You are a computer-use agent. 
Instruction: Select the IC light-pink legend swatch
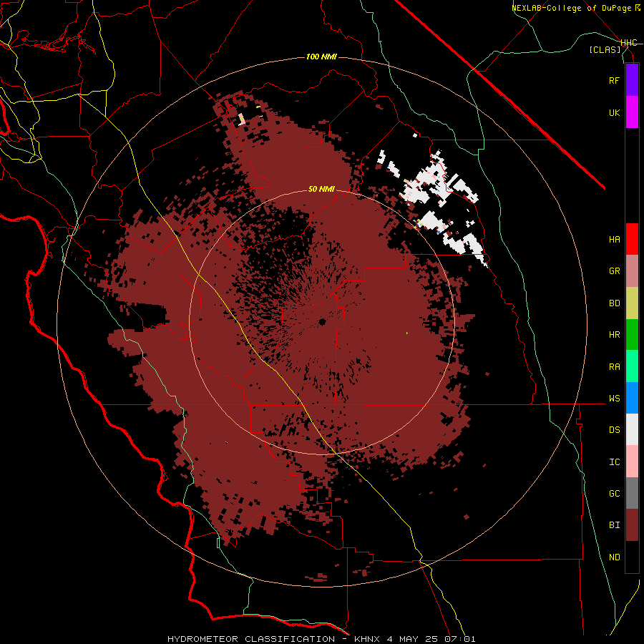[x=632, y=462]
